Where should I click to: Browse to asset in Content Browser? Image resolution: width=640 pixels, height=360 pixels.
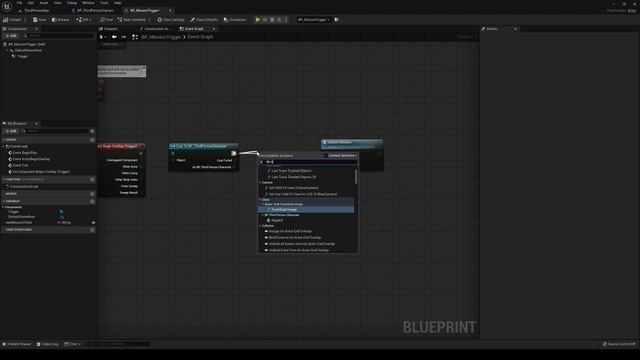coord(60,20)
